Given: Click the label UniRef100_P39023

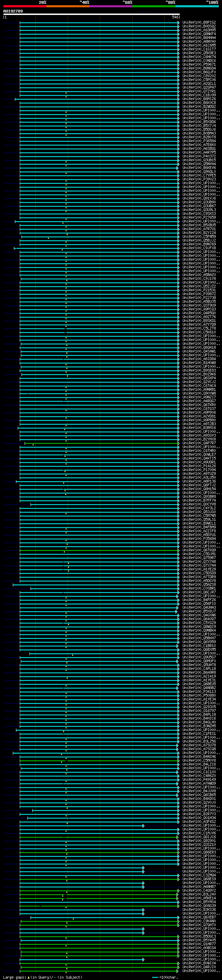Looking at the screenshot, I should [x=199, y=179].
